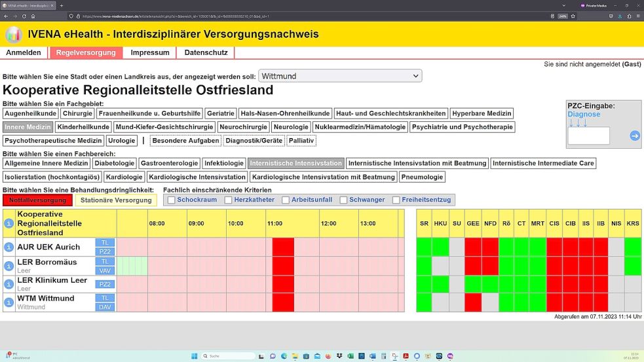Select Kardiologische Intensivstation mit Beatmung
Viewport: 644px width, 362px height.
[323, 177]
